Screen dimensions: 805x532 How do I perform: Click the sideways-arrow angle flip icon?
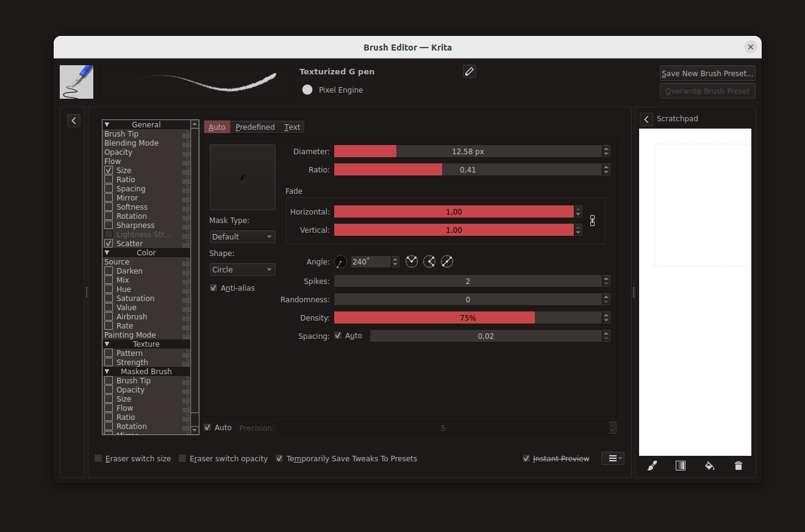click(429, 262)
